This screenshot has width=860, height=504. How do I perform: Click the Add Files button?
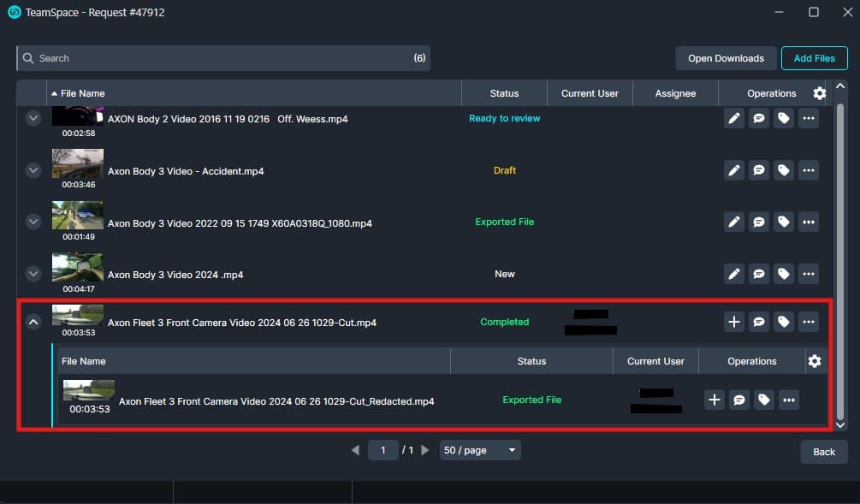click(x=814, y=58)
